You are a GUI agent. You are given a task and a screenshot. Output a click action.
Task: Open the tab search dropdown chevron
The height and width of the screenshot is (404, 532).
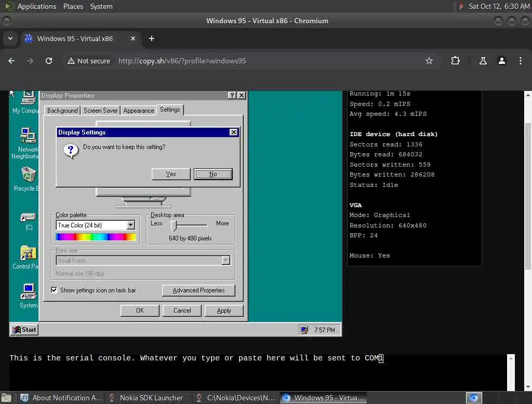click(x=10, y=38)
